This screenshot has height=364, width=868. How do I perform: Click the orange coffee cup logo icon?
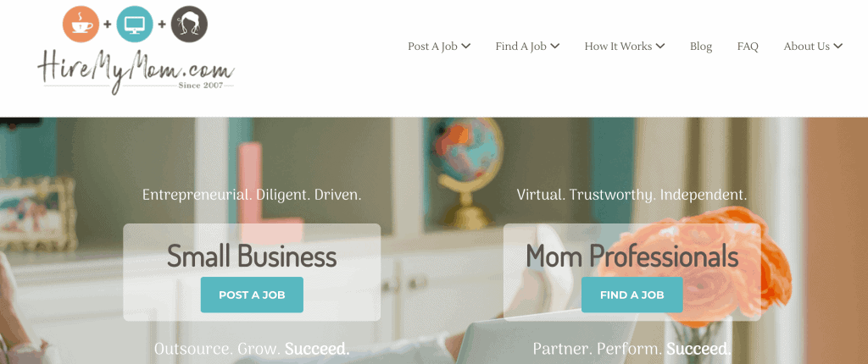81,24
